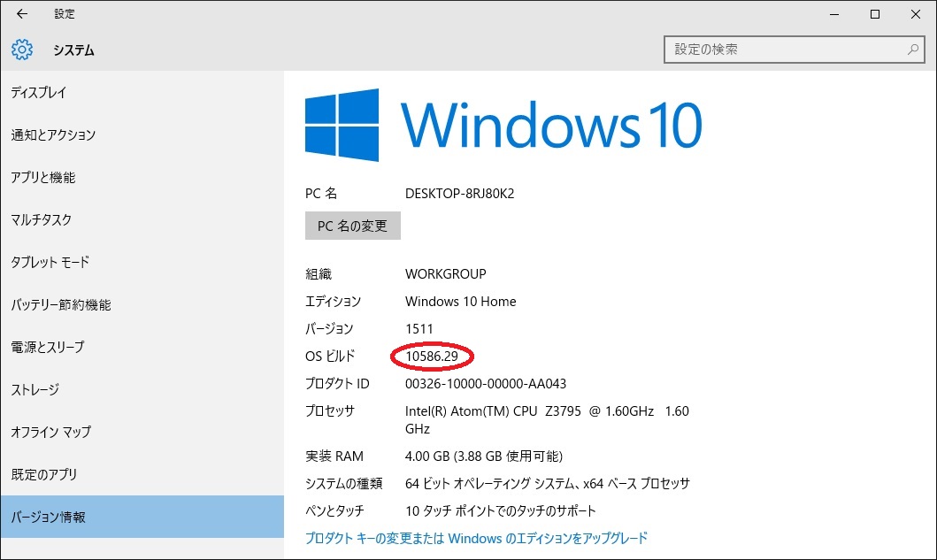This screenshot has width=937, height=560.
Task: Select タブレット モード in sidebar
Action: point(50,263)
